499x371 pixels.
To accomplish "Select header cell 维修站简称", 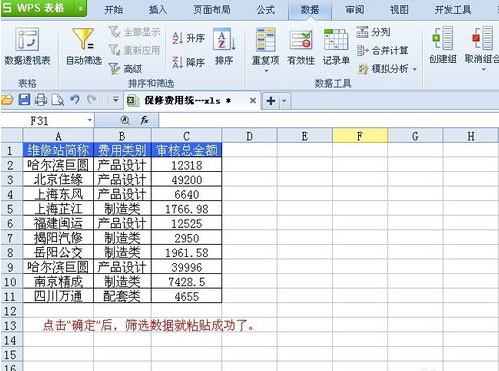I will pos(58,150).
